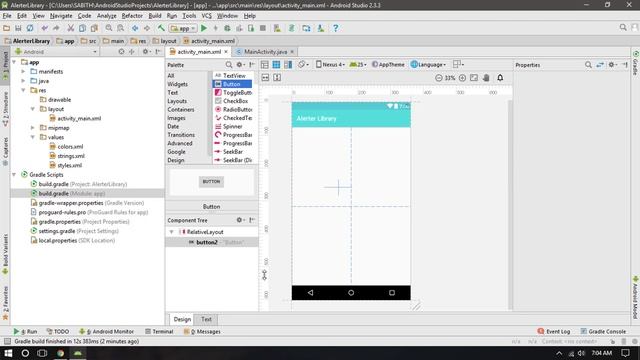Expand the mipmap folder

point(33,128)
